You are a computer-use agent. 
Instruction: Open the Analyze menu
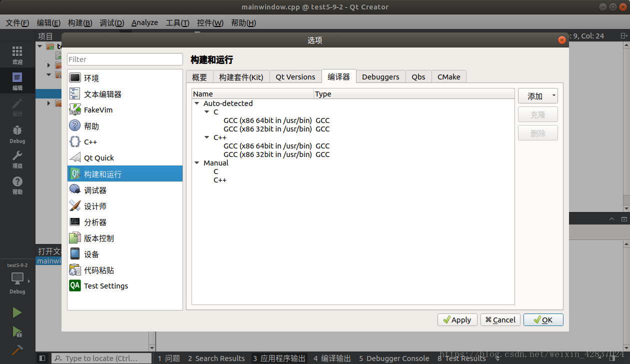144,23
